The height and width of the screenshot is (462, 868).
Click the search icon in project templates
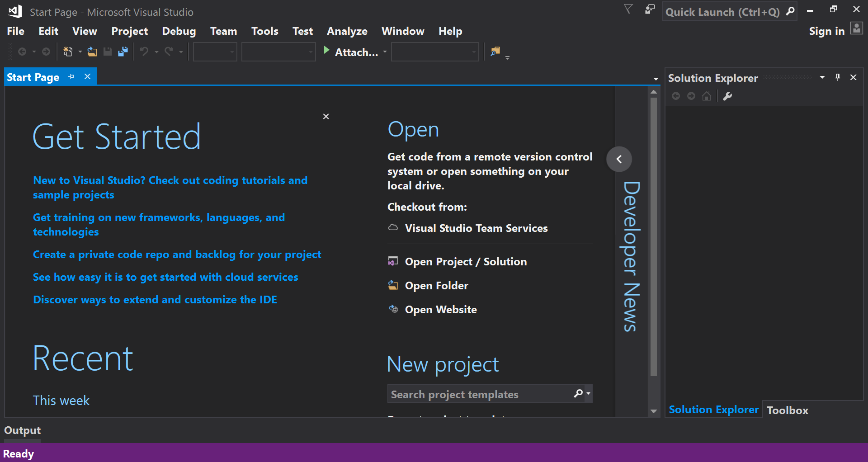[578, 394]
